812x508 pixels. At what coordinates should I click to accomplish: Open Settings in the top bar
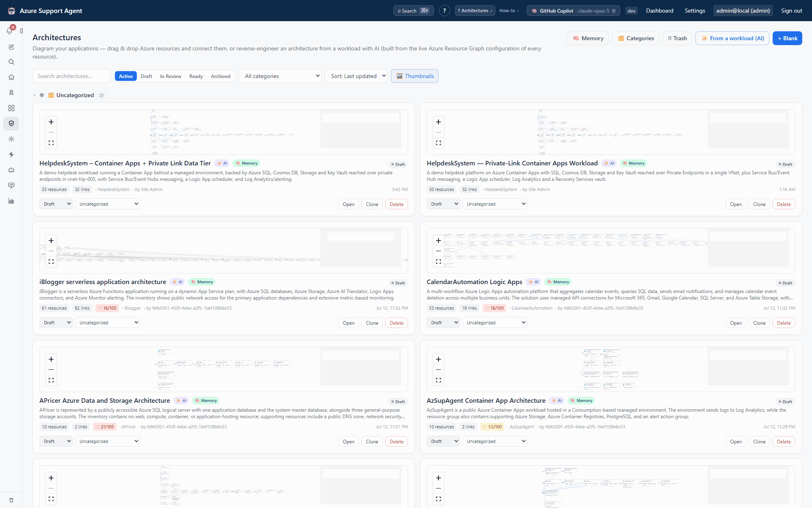[x=695, y=11]
